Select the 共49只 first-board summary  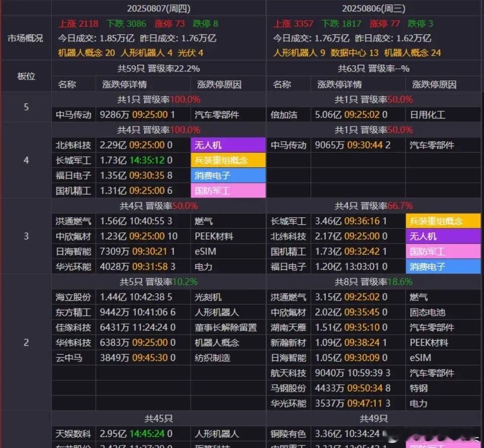click(374, 419)
